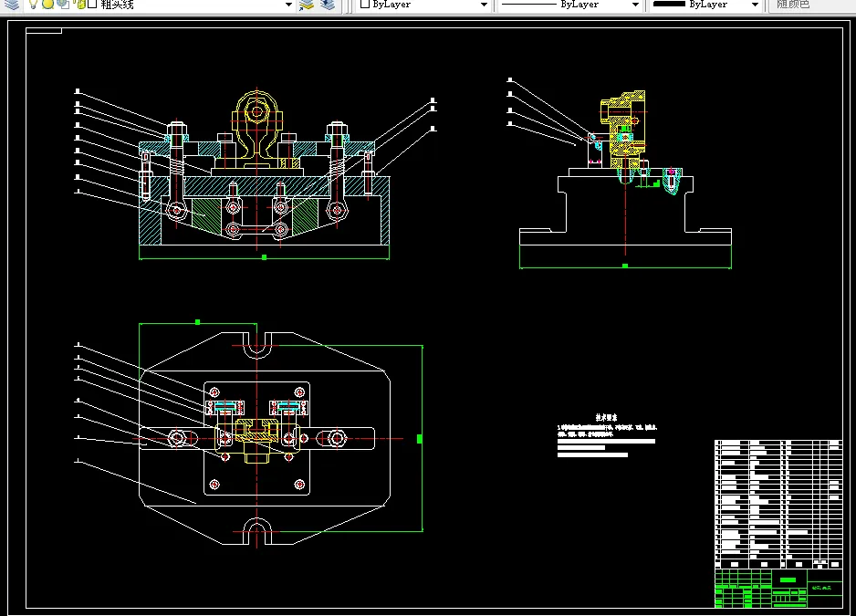Click the color square beside 粗头线
Image resolution: width=856 pixels, height=616 pixels.
tap(92, 5)
